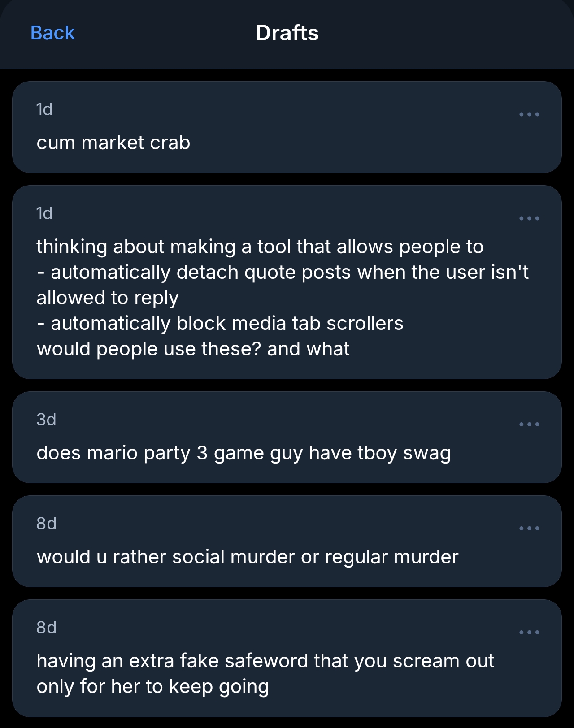574x728 pixels.
Task: Show options for the social murder draft
Action: (x=529, y=528)
